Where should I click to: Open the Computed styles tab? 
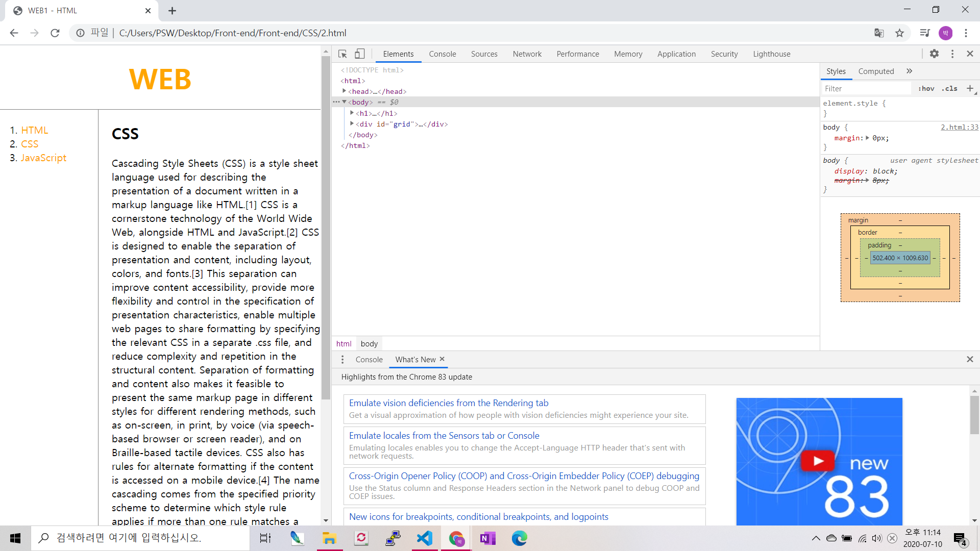click(x=876, y=71)
